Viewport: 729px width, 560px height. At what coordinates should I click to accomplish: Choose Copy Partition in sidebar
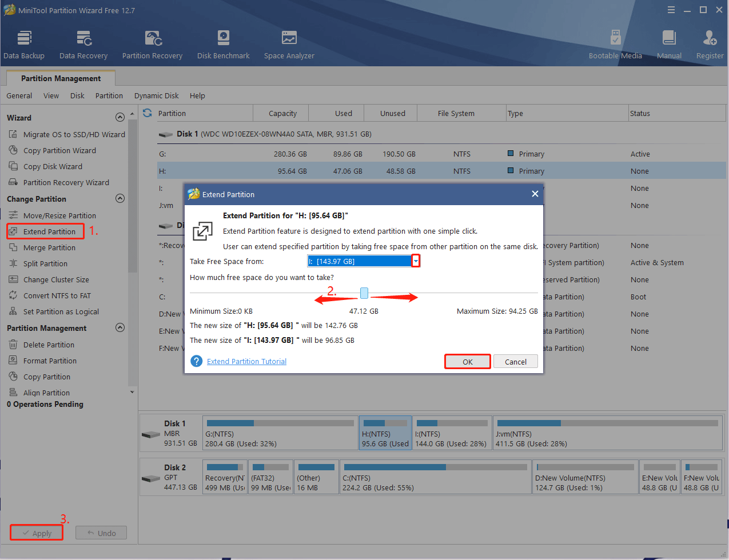tap(39, 377)
